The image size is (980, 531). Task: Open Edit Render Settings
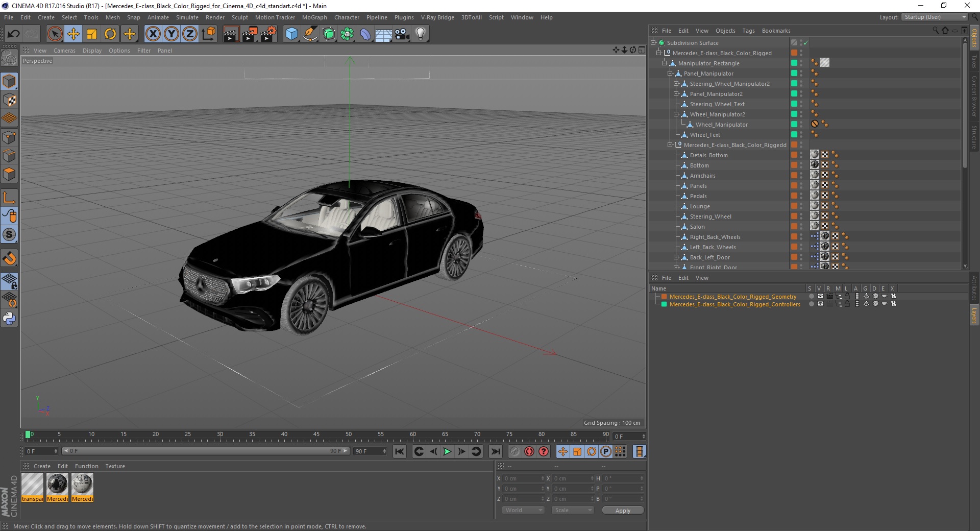point(268,34)
